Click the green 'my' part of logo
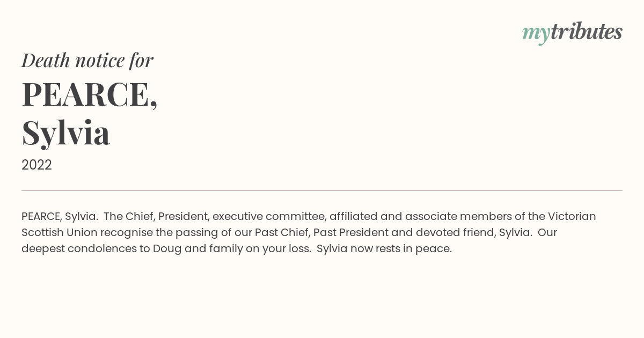The height and width of the screenshot is (338, 644). click(536, 34)
